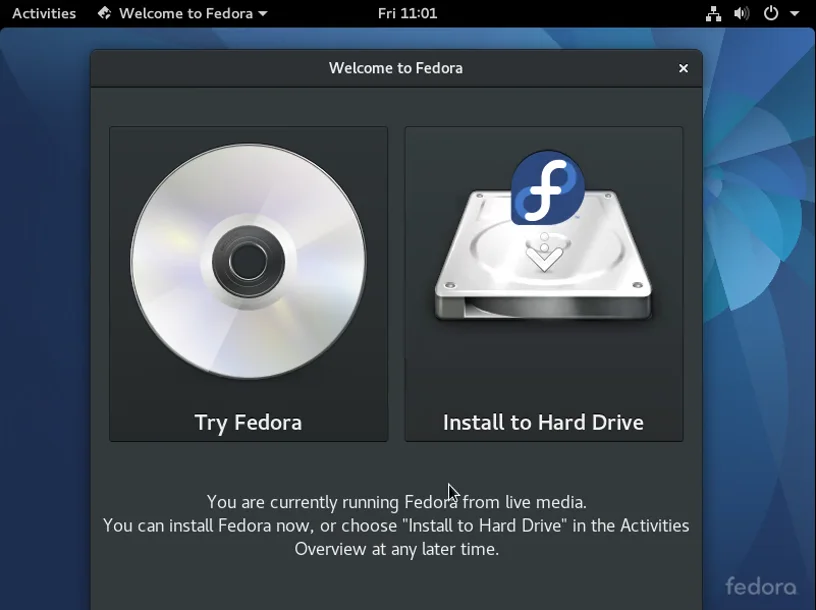Open the Activities overview

[44, 13]
